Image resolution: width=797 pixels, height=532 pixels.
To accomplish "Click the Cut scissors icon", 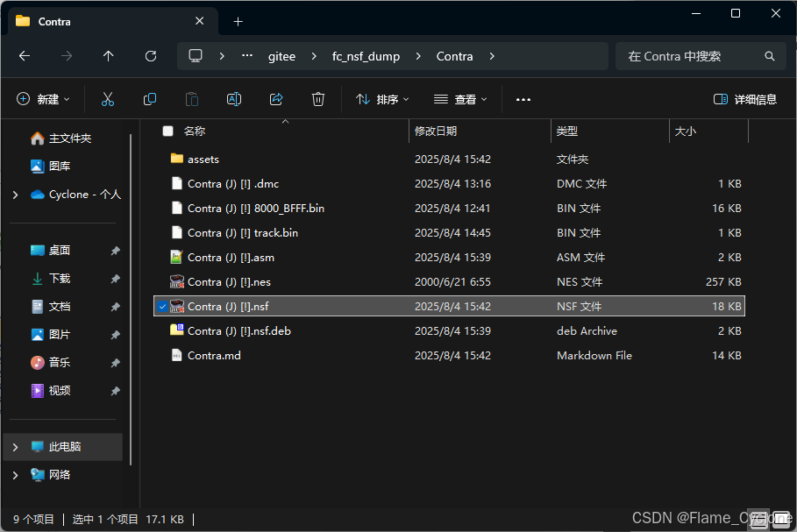I will (108, 99).
